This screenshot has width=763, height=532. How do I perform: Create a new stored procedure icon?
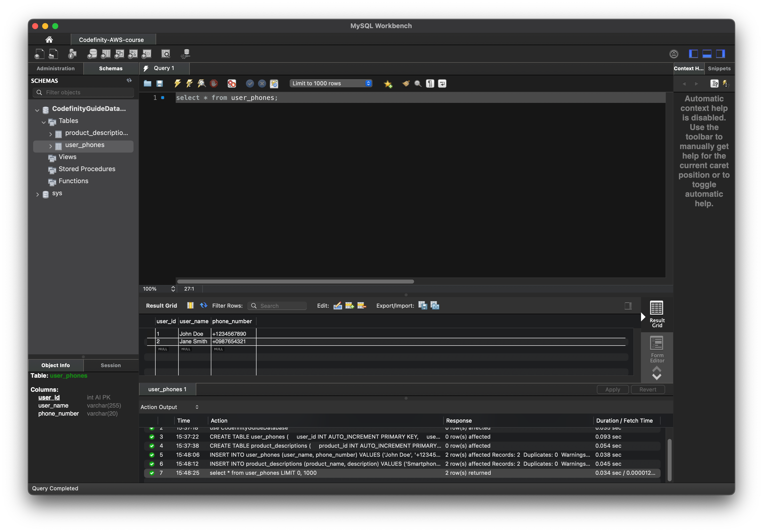coord(133,54)
